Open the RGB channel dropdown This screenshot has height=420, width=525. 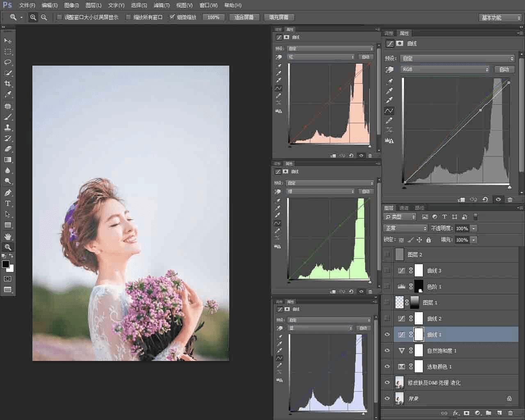point(445,69)
